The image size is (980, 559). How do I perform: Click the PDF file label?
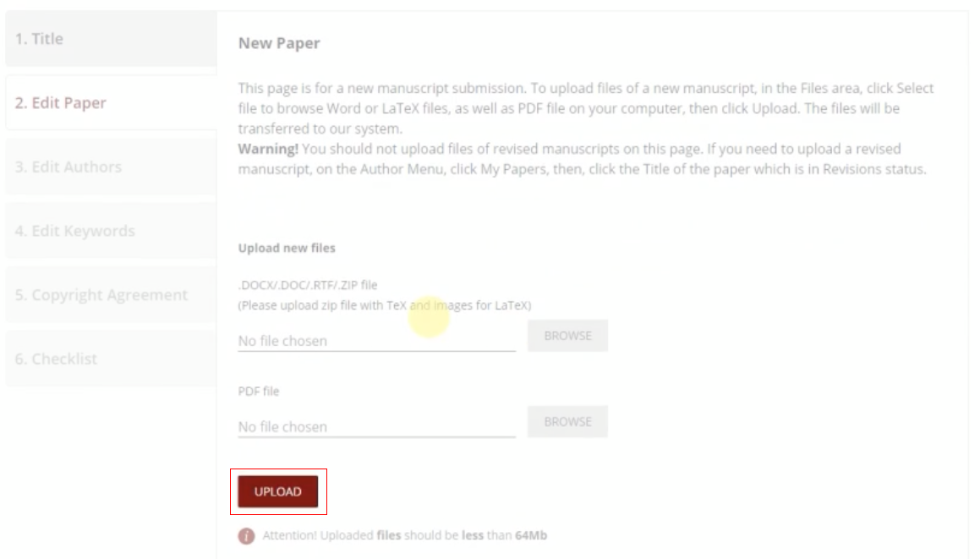coord(259,392)
